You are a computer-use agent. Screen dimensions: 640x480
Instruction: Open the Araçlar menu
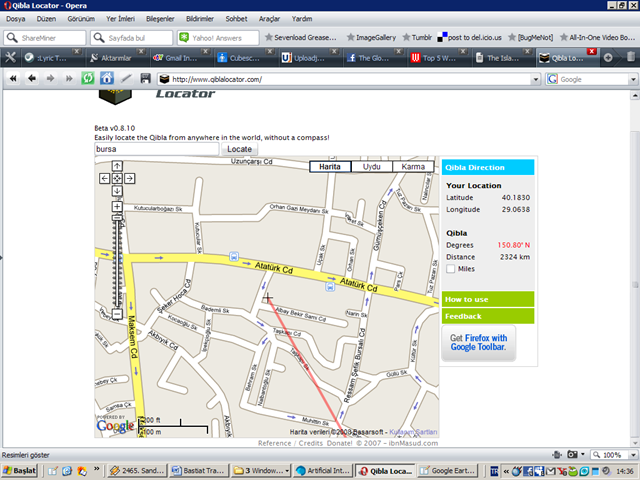coord(269,19)
